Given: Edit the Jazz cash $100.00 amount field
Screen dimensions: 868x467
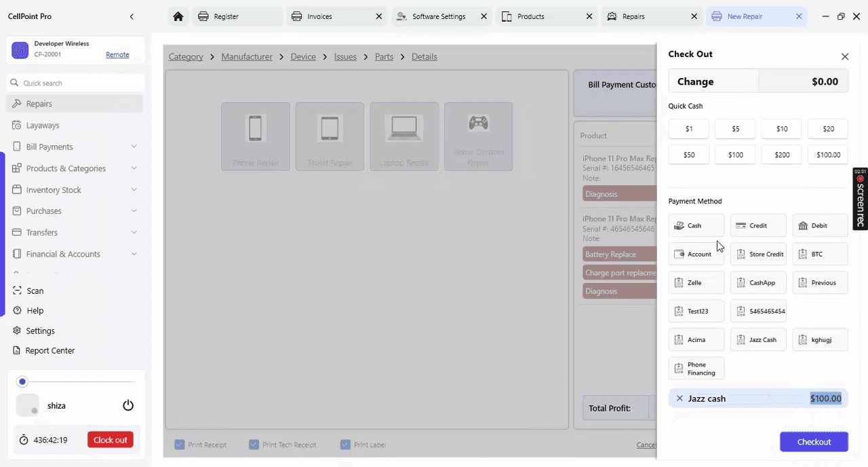Looking at the screenshot, I should pyautogui.click(x=825, y=398).
